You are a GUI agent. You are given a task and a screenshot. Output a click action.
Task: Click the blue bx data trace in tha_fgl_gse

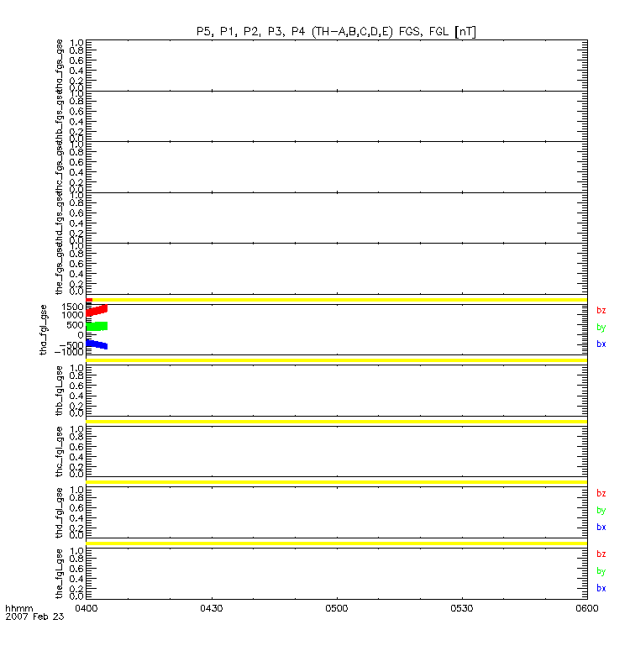click(x=97, y=344)
